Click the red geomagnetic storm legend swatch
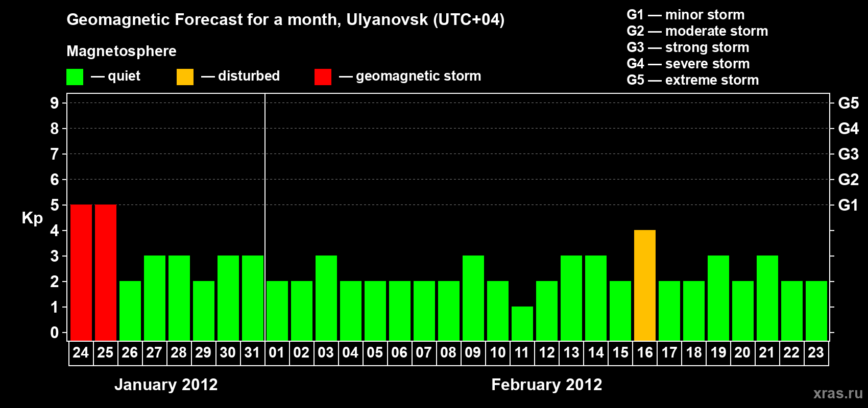 pos(323,77)
